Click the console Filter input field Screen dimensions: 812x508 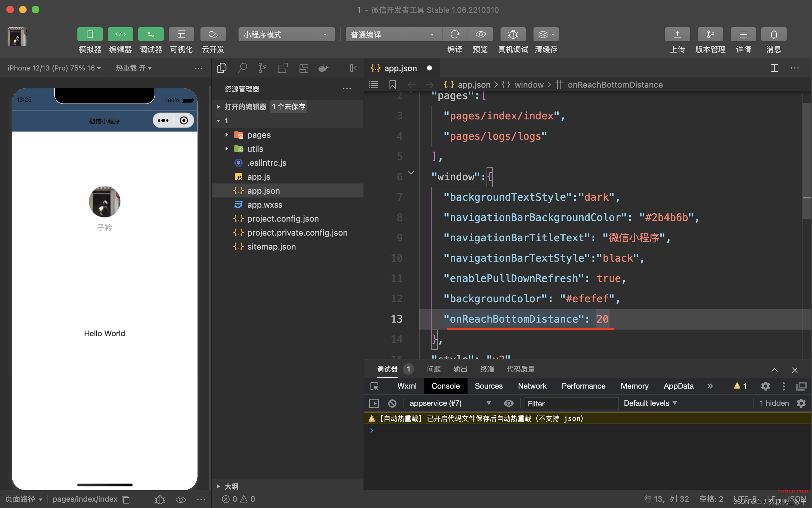click(x=572, y=403)
